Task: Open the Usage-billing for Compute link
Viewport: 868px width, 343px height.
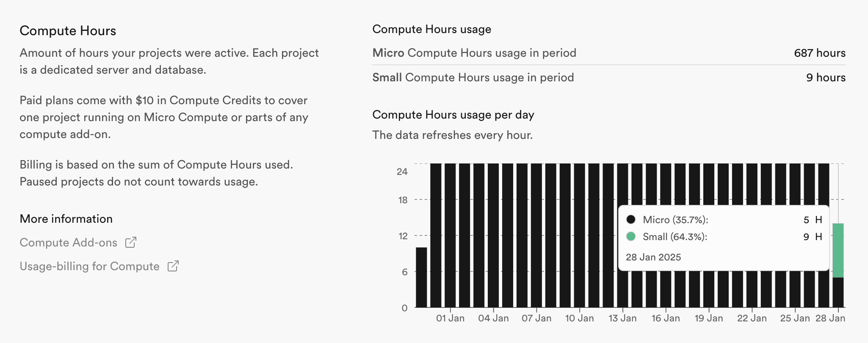Action: coord(90,266)
